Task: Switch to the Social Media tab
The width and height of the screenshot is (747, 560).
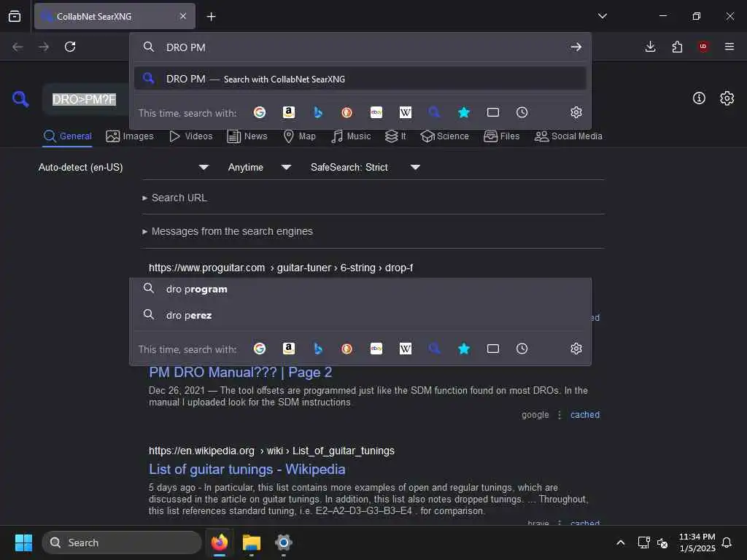Action: click(568, 136)
